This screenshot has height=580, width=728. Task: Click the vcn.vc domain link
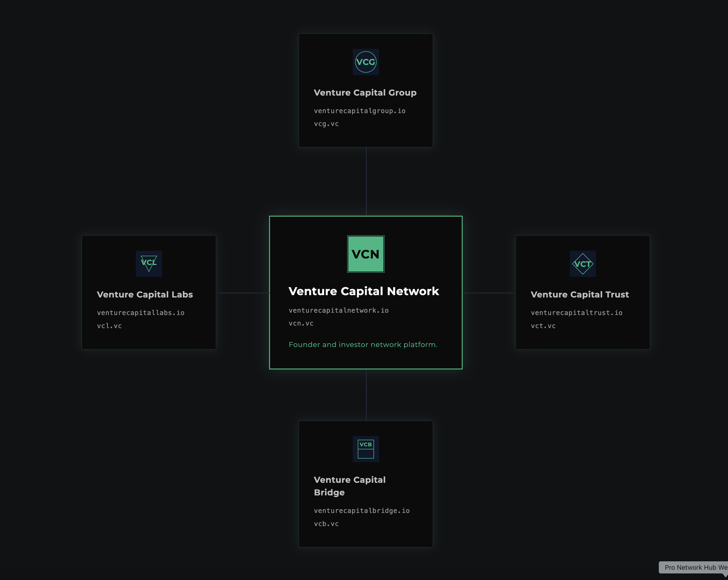[301, 323]
